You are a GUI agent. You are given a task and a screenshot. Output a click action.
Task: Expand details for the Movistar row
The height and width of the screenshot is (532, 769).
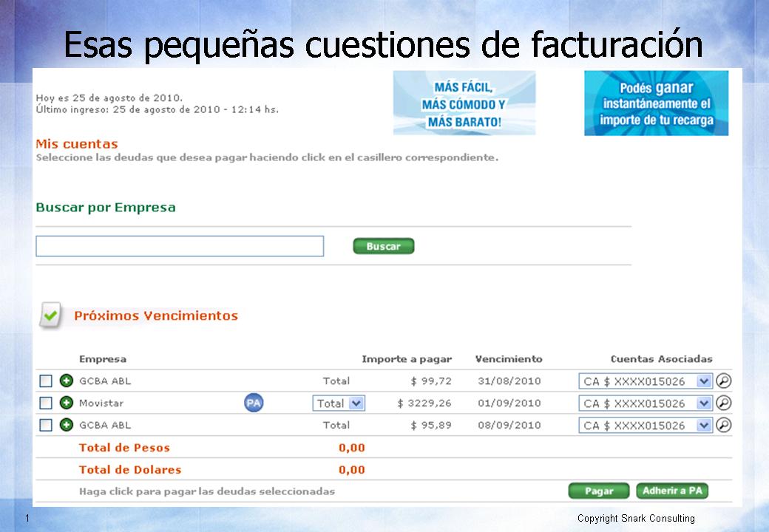(x=67, y=403)
